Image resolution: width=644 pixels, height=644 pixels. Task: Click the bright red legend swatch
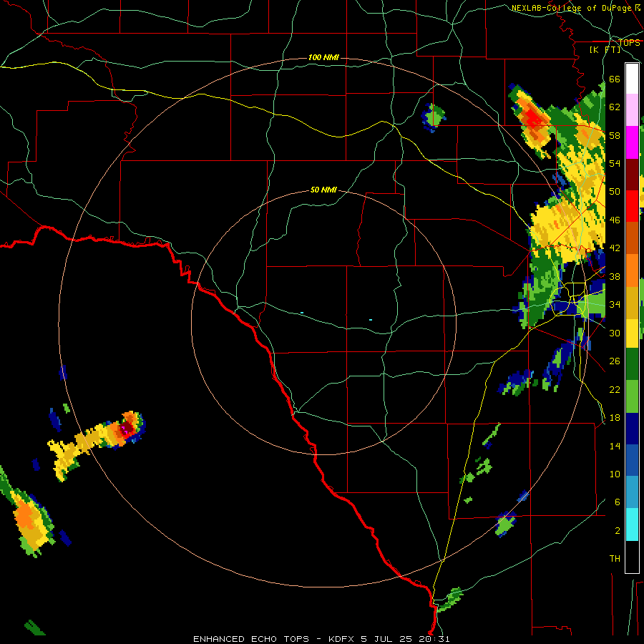click(x=632, y=206)
